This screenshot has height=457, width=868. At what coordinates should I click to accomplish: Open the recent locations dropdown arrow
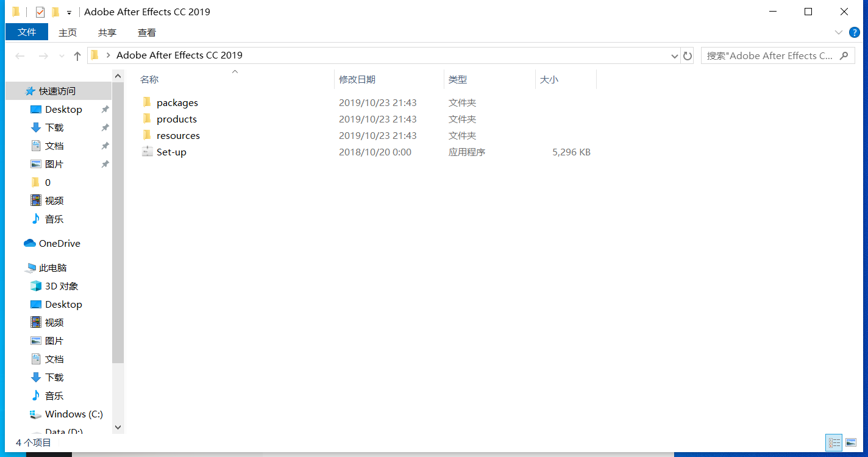(x=62, y=56)
